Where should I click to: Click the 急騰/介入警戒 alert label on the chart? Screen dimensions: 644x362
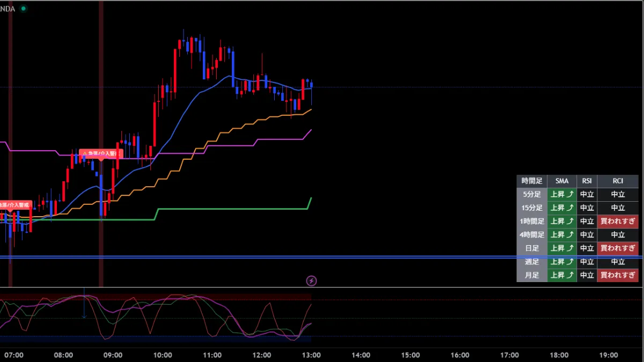pos(102,153)
